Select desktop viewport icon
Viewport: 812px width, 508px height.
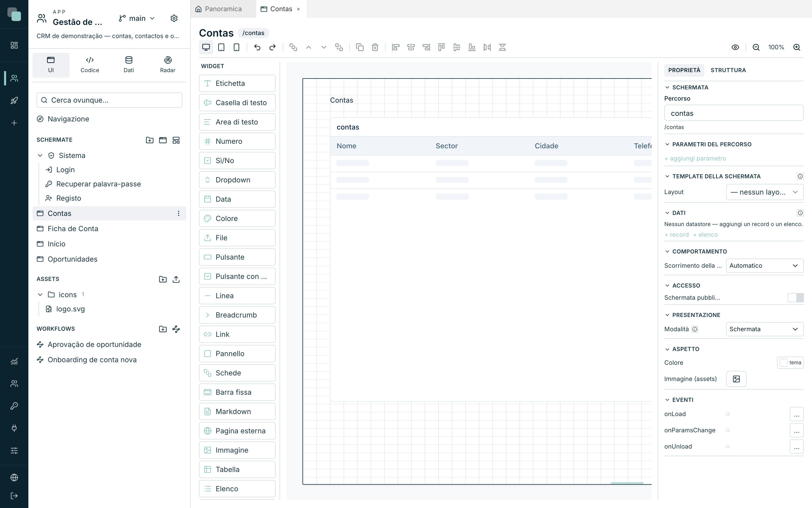(x=206, y=47)
